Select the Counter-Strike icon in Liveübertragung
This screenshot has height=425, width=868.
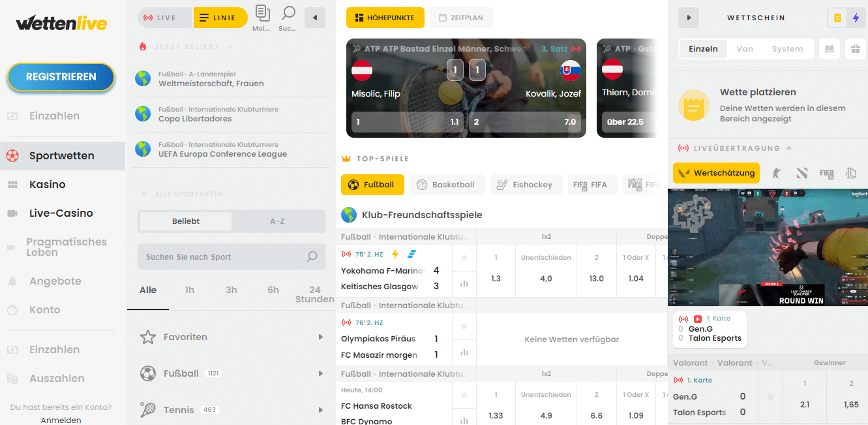tap(775, 173)
